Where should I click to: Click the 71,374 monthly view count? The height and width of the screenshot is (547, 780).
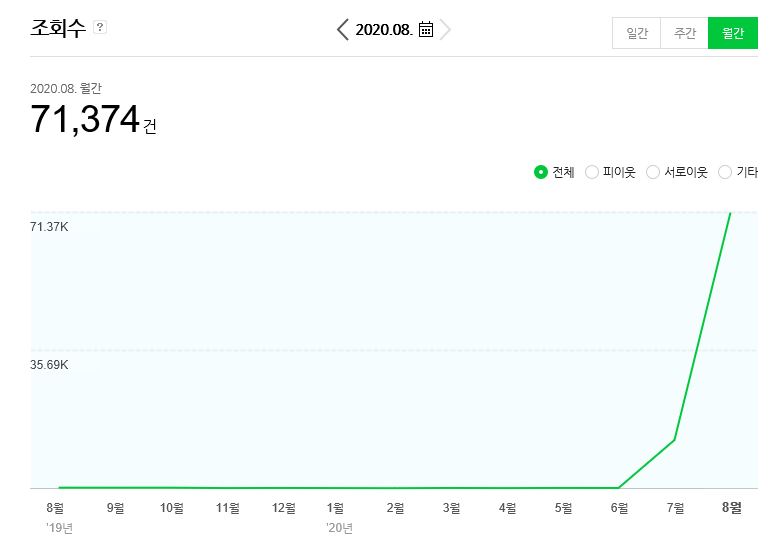(85, 119)
